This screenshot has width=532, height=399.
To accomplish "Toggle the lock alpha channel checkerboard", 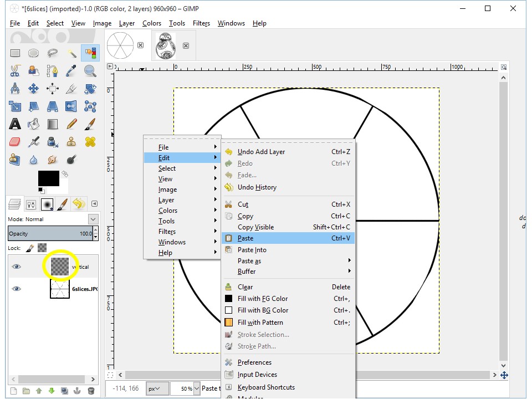I will [42, 248].
